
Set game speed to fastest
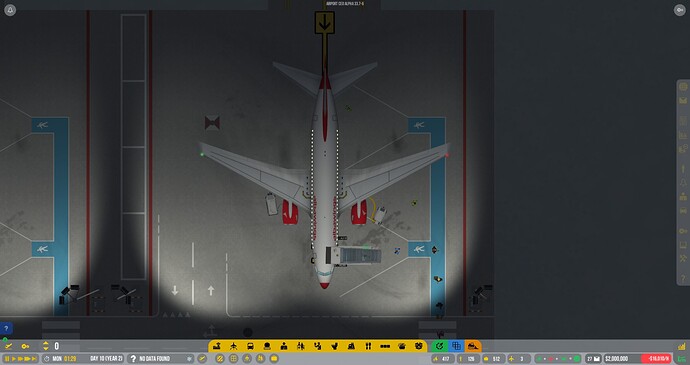[33, 359]
